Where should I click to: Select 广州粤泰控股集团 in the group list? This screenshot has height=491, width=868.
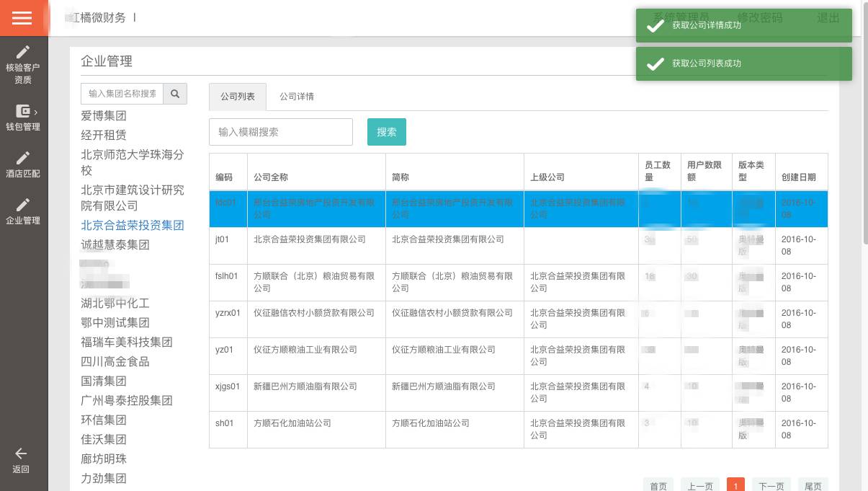pos(127,400)
